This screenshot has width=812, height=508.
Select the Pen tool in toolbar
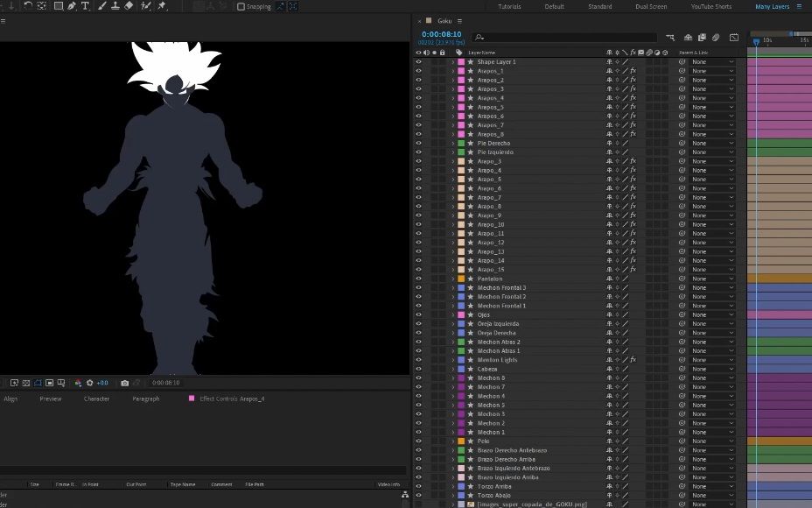coord(72,6)
